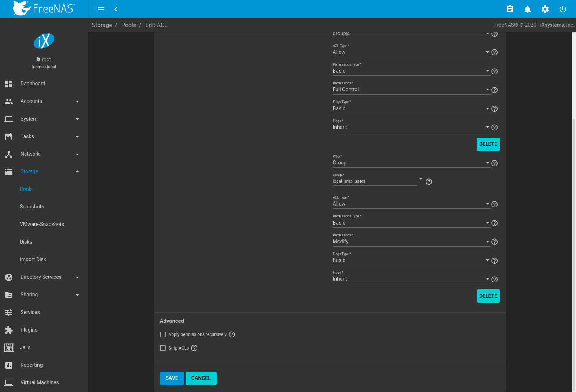The width and height of the screenshot is (576, 392).
Task: Click help icon beside local_smb_users group field
Action: point(429,182)
